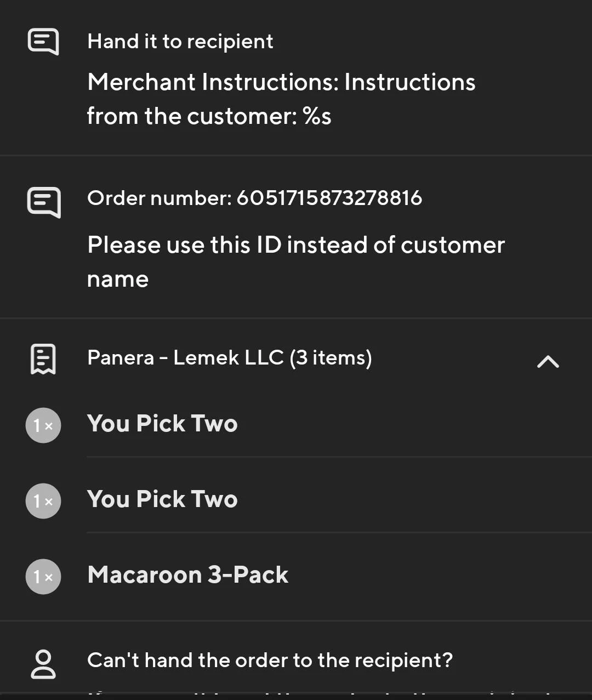Tap the person icon near Can't hand the order

pyautogui.click(x=43, y=664)
